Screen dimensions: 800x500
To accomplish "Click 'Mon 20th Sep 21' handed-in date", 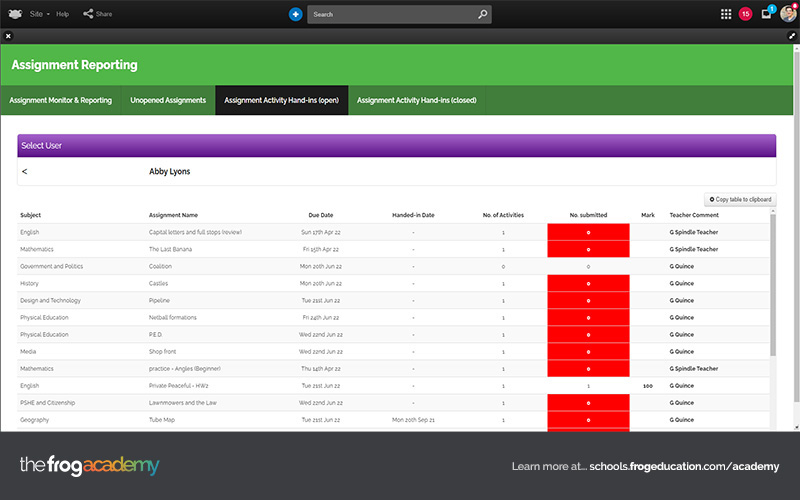I will click(413, 420).
